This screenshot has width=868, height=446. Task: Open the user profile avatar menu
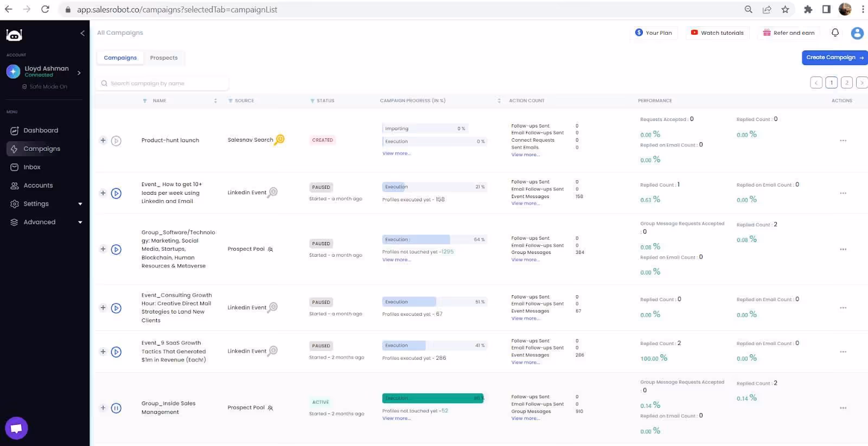[857, 33]
